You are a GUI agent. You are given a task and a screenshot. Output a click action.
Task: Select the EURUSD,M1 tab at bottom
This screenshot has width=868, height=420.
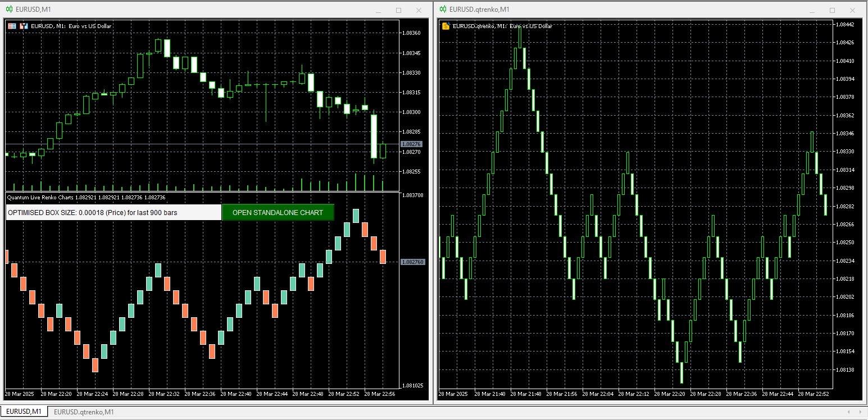coord(24,412)
